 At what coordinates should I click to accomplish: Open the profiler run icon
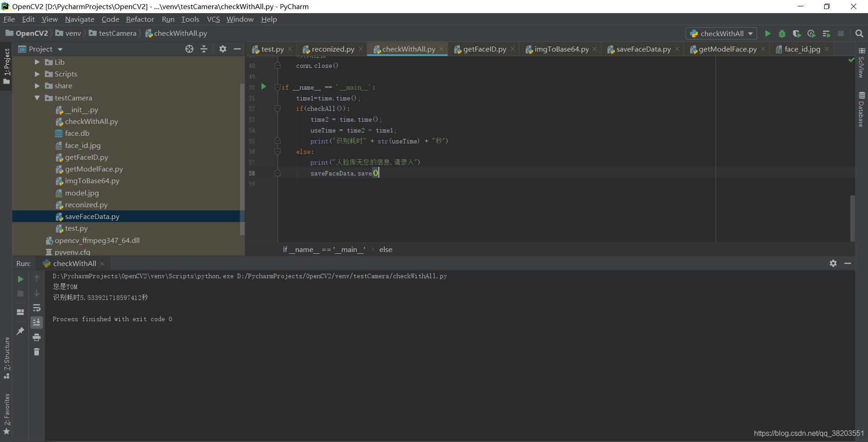tap(811, 33)
